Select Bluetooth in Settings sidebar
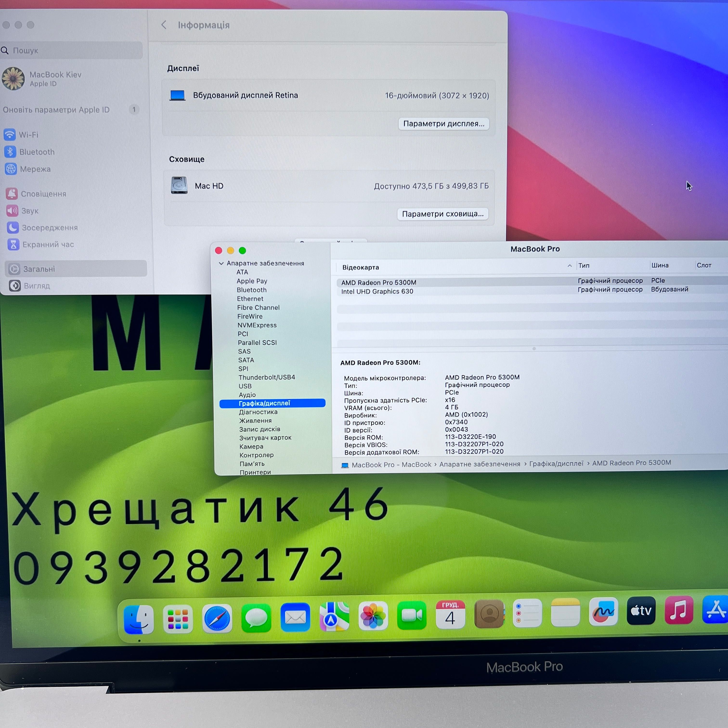 click(29, 152)
